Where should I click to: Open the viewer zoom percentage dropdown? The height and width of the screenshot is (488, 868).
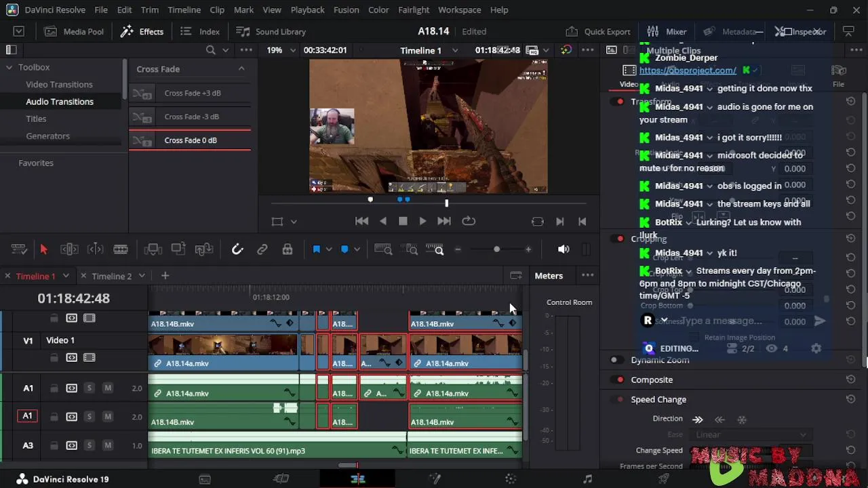293,50
